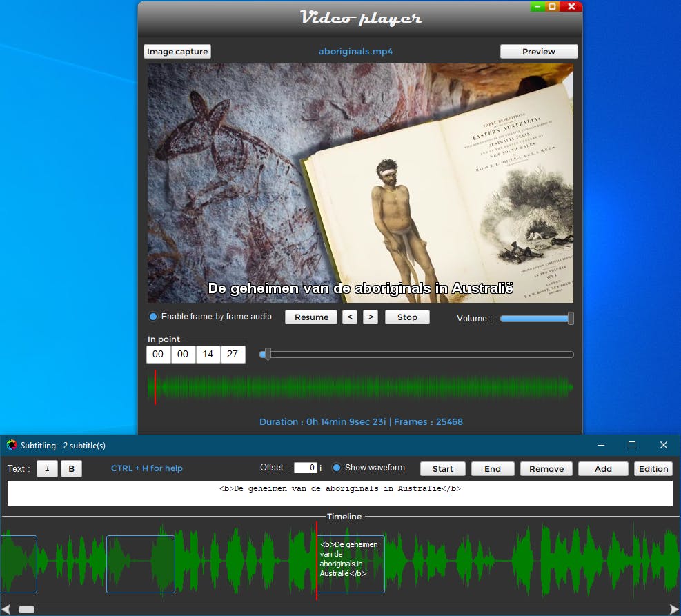Toggle the Show waveform option
The image size is (681, 616).
[336, 468]
